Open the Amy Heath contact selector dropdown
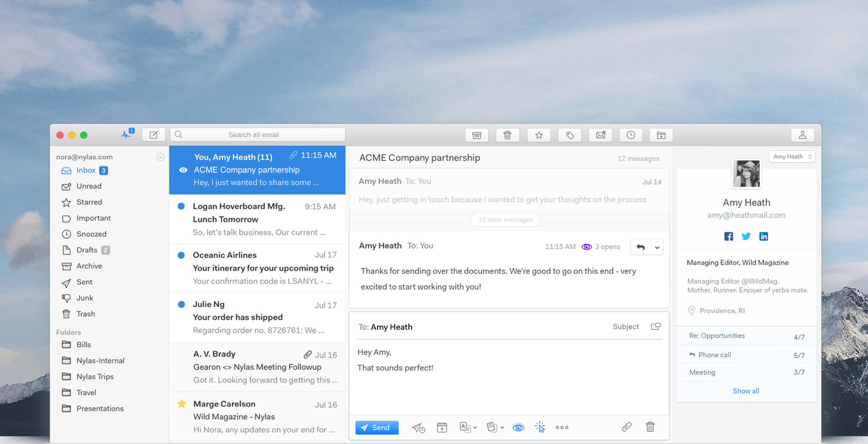Screen dimensions: 868x444 [792, 156]
